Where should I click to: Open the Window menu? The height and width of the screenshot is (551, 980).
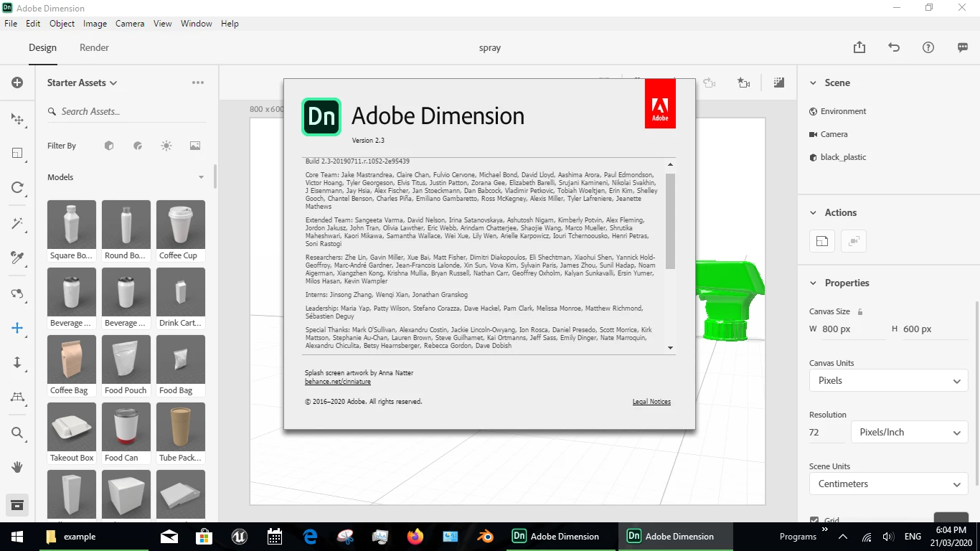196,24
